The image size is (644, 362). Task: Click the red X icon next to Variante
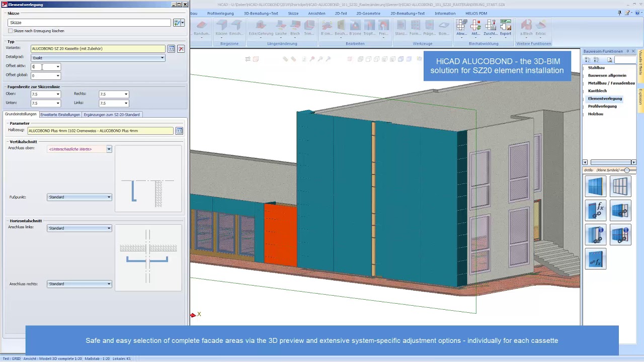(x=181, y=49)
